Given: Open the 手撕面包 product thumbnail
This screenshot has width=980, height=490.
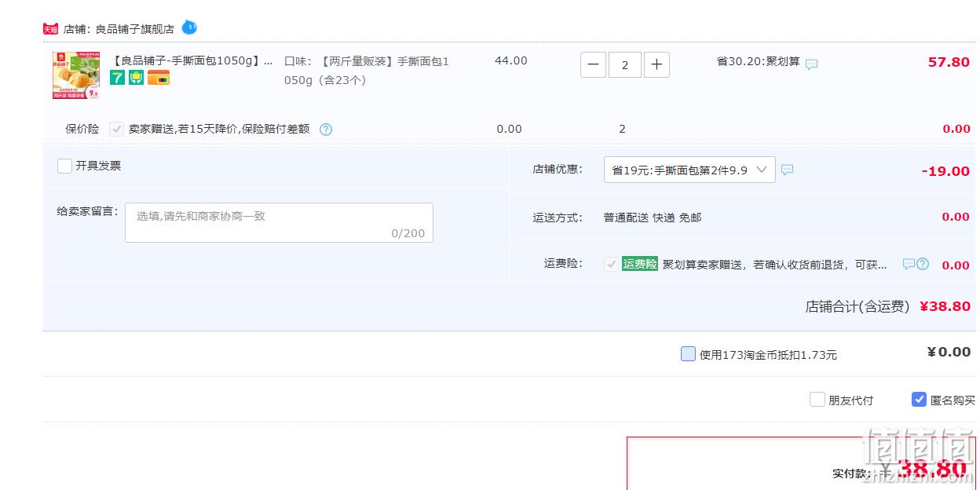Looking at the screenshot, I should click(76, 75).
